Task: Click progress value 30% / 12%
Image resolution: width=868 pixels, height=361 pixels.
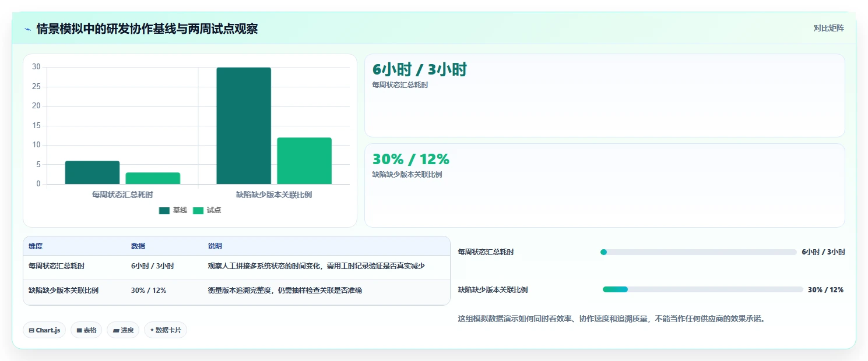Action: [825, 289]
